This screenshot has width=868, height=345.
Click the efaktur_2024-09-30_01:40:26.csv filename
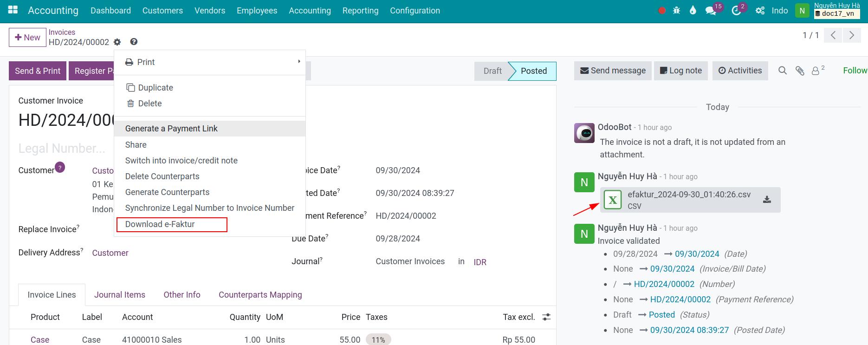click(x=689, y=195)
